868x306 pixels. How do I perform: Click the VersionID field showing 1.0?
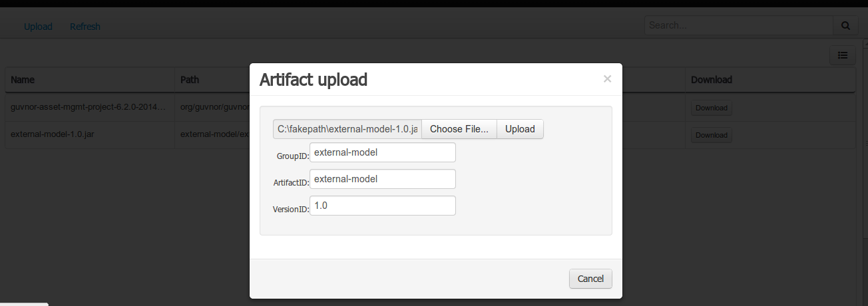click(382, 206)
